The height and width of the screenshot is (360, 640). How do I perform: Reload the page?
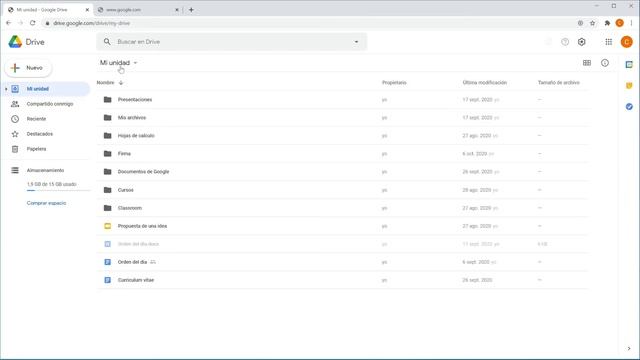click(33, 23)
